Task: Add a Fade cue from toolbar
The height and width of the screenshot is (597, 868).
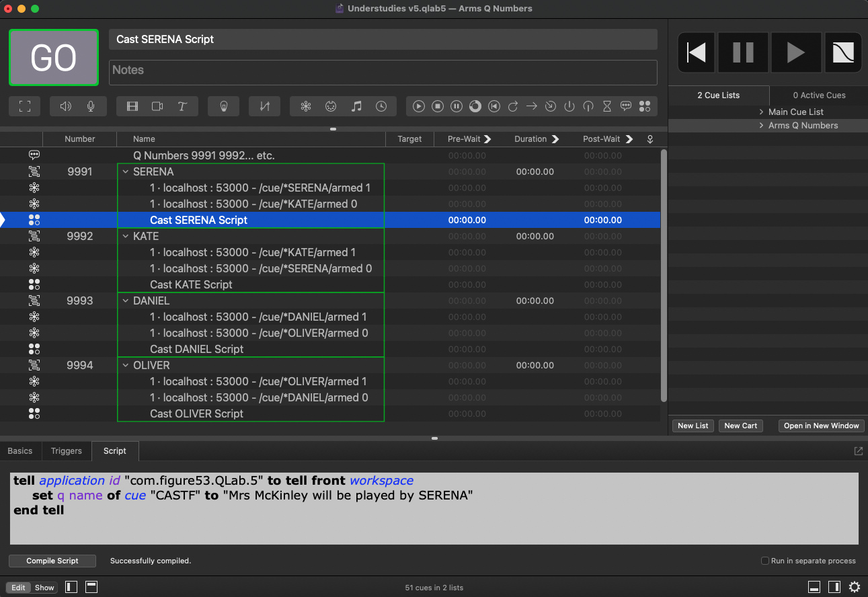Action: (264, 106)
